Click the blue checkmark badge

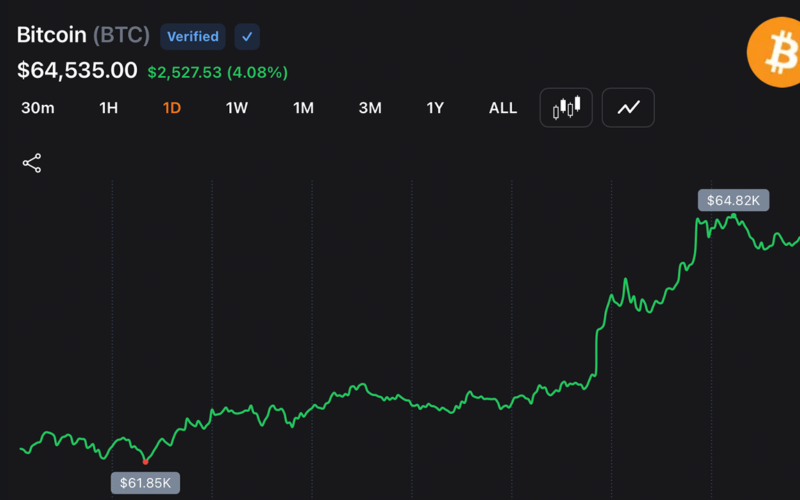[x=247, y=37]
